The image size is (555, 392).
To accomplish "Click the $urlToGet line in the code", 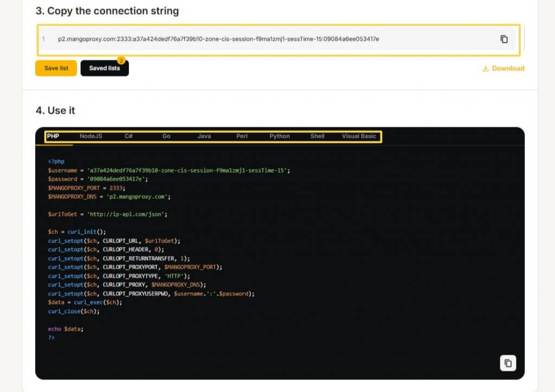I will point(107,214).
